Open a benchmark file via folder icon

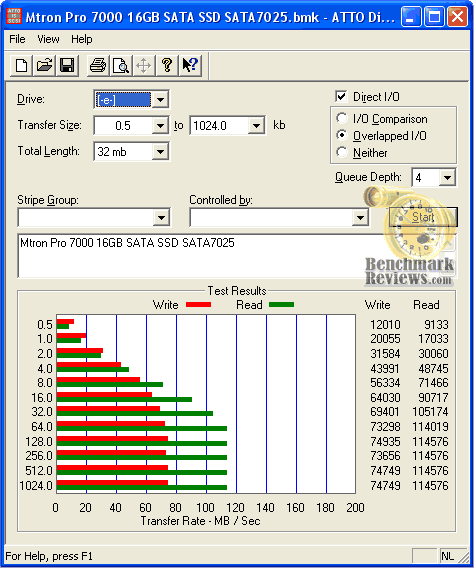44,66
